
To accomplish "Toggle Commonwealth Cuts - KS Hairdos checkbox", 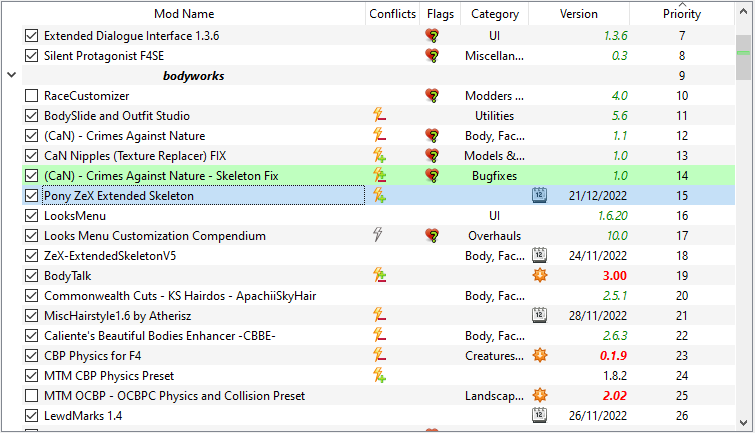I will click(x=31, y=296).
